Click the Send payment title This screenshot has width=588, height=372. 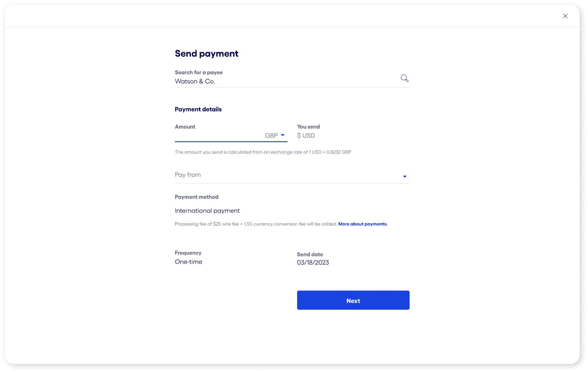tap(206, 53)
